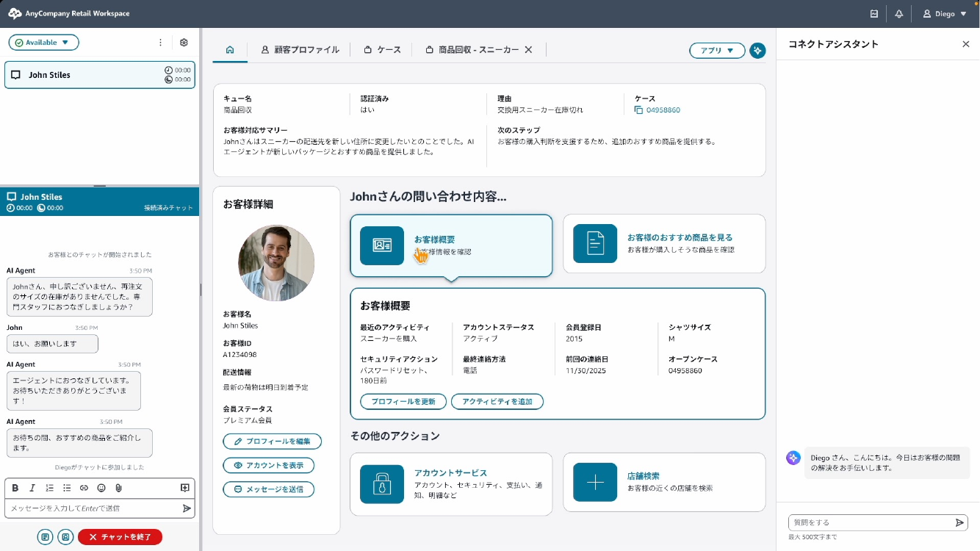The height and width of the screenshot is (551, 980).
Task: Click the 店舗検索 plus icon
Action: click(x=595, y=483)
